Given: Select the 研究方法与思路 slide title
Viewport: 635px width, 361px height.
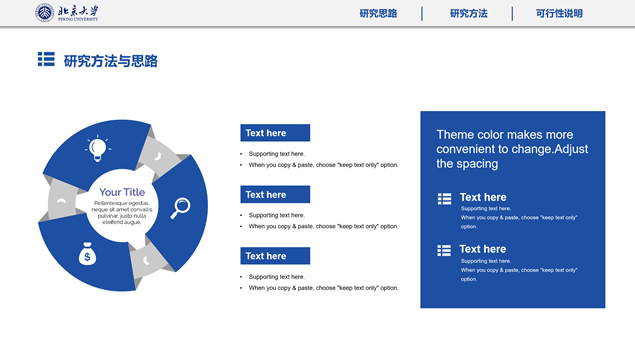Looking at the screenshot, I should (x=111, y=61).
